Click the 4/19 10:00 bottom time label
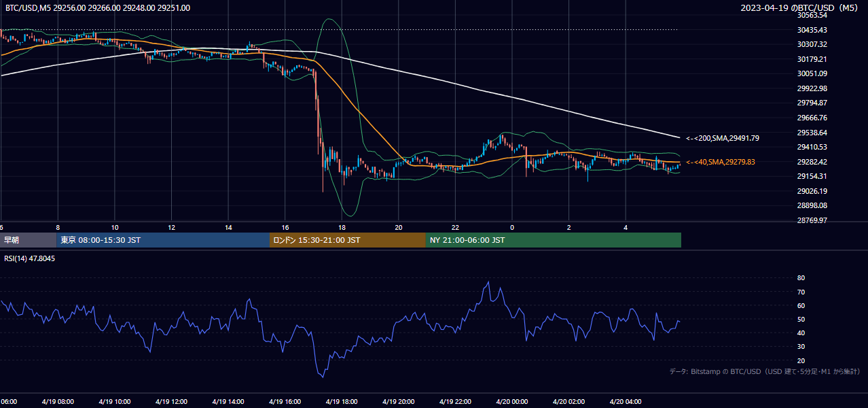868x408 pixels. tap(115, 401)
